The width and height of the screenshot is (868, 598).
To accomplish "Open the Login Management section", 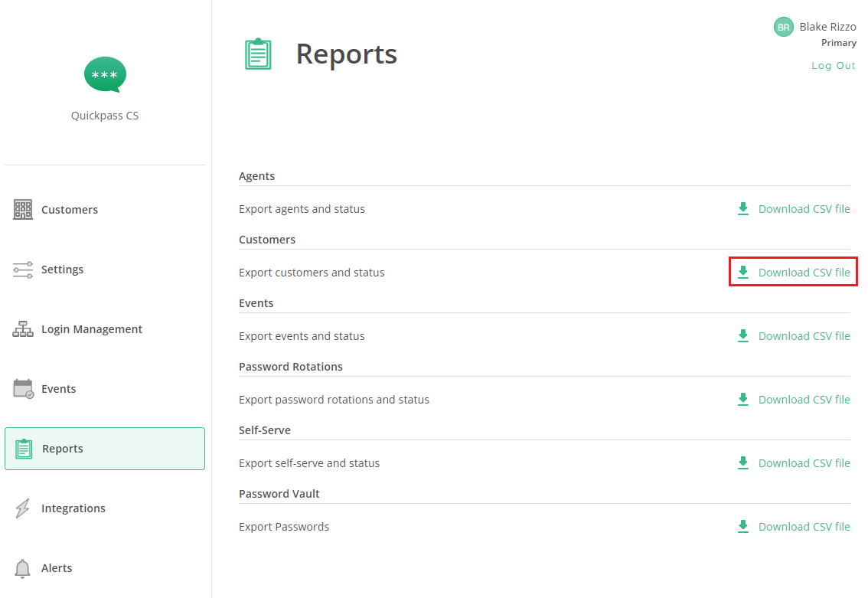I will click(92, 329).
